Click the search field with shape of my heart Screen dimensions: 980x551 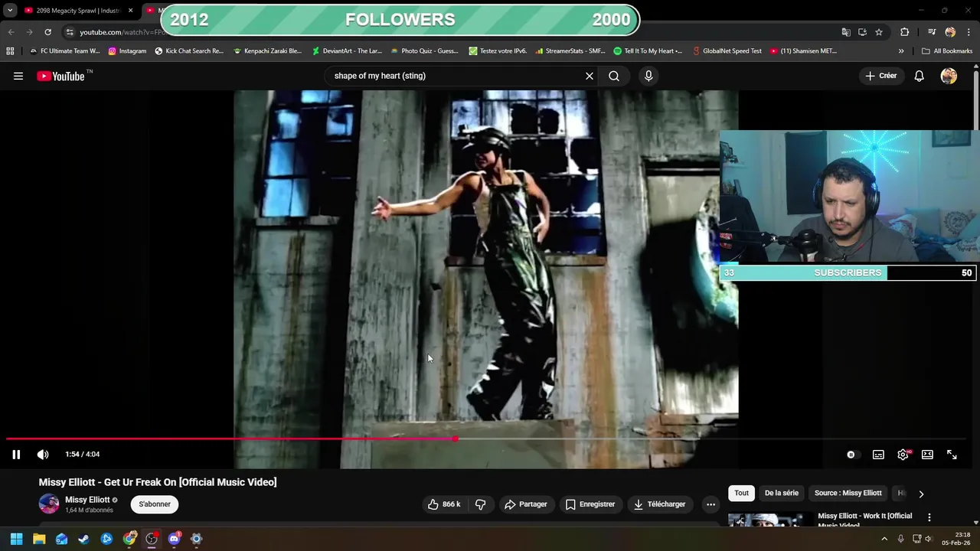click(456, 76)
